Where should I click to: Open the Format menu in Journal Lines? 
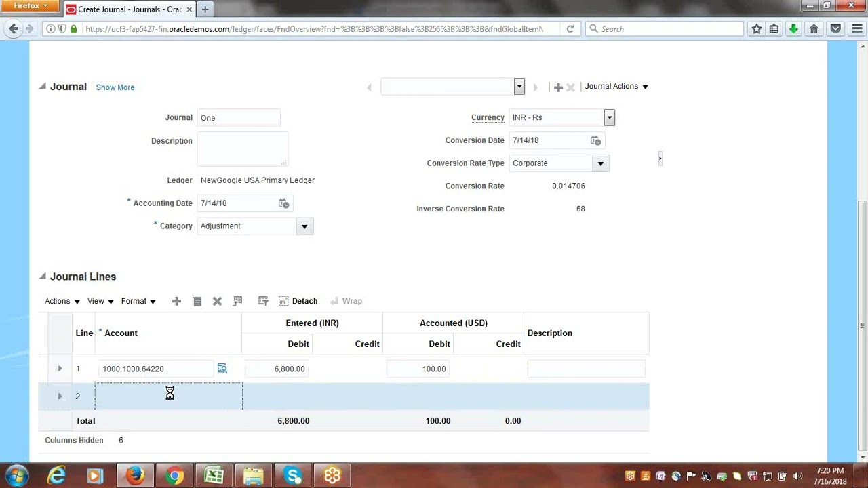point(138,301)
